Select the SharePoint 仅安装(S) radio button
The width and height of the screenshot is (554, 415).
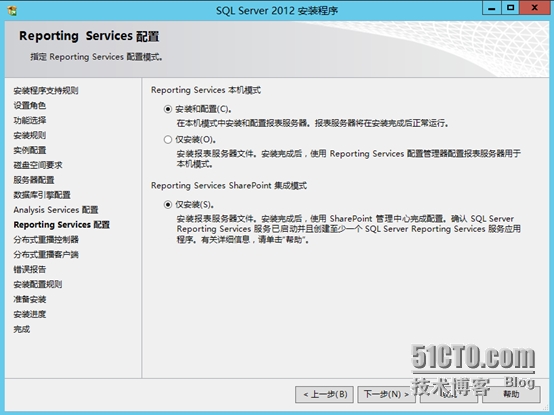click(168, 204)
